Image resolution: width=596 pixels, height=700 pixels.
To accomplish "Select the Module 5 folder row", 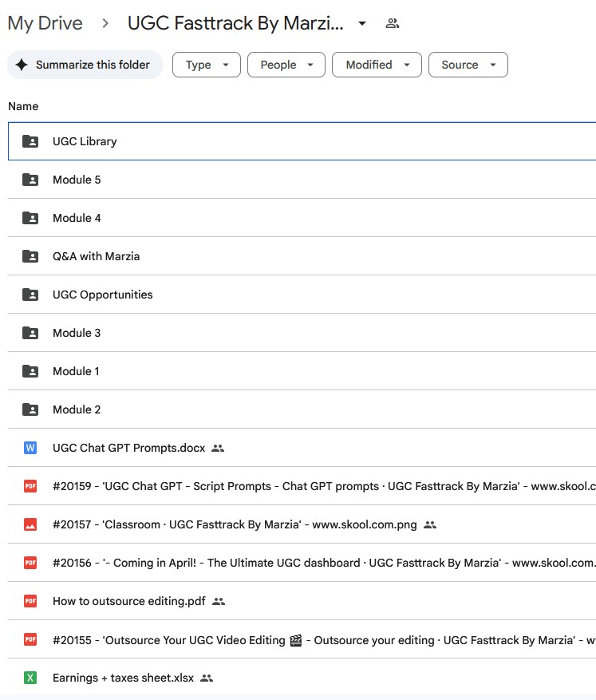I will pos(77,180).
